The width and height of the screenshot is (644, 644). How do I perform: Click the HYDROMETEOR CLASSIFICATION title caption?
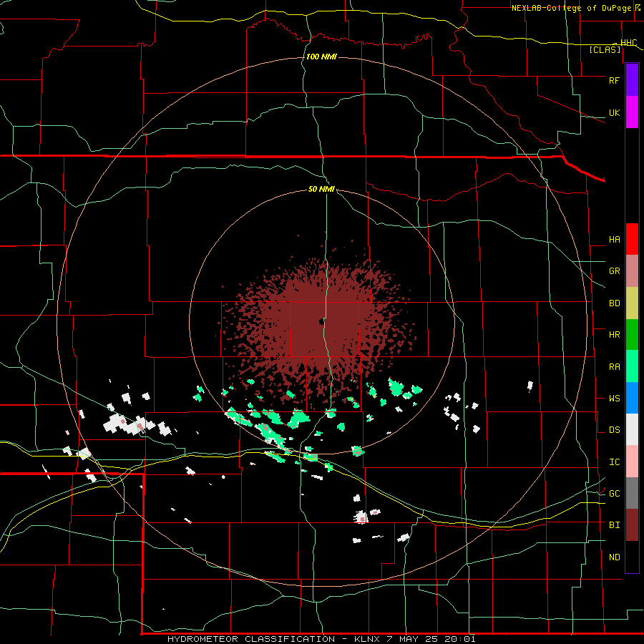click(x=321, y=639)
